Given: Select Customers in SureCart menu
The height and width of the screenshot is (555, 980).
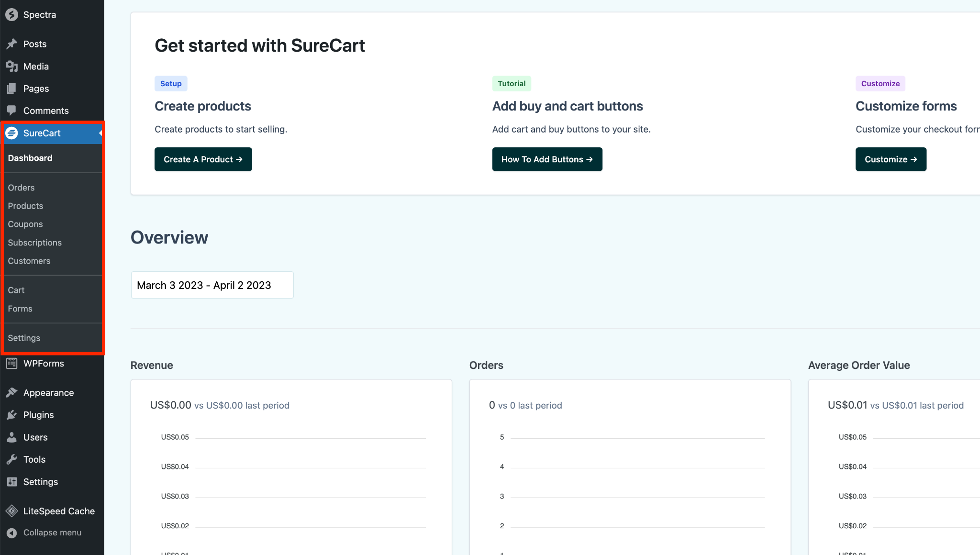Looking at the screenshot, I should pyautogui.click(x=29, y=261).
